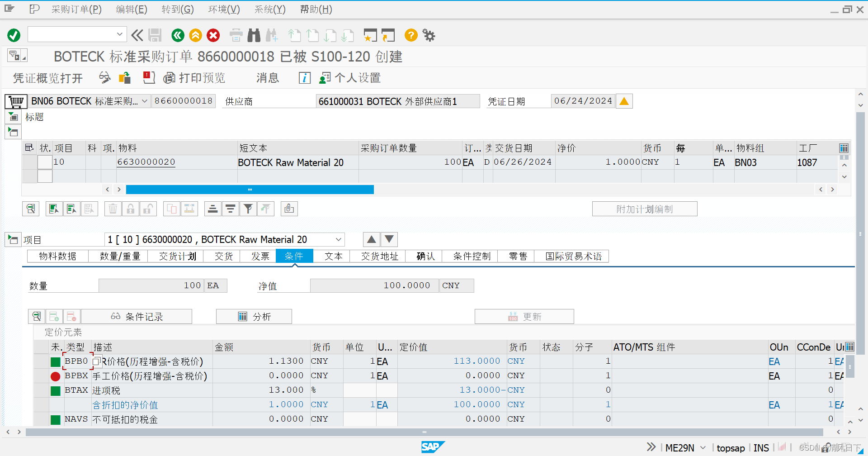The image size is (868, 456).
Task: Click the shopping cart header icon
Action: tap(16, 101)
